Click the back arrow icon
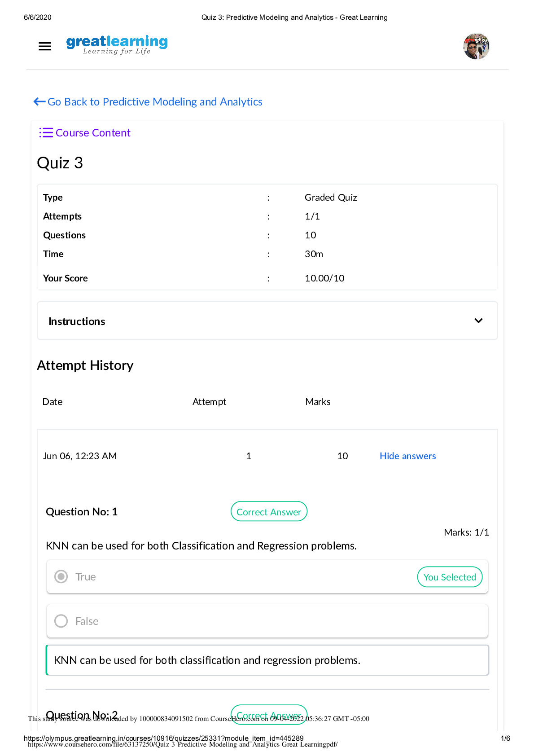Viewport: 534px width, 756px height. point(39,102)
